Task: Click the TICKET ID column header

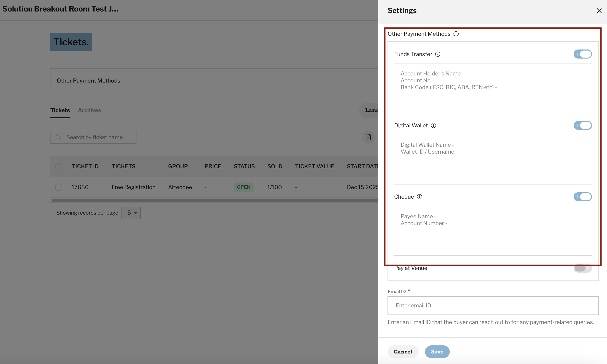Action: pyautogui.click(x=85, y=166)
